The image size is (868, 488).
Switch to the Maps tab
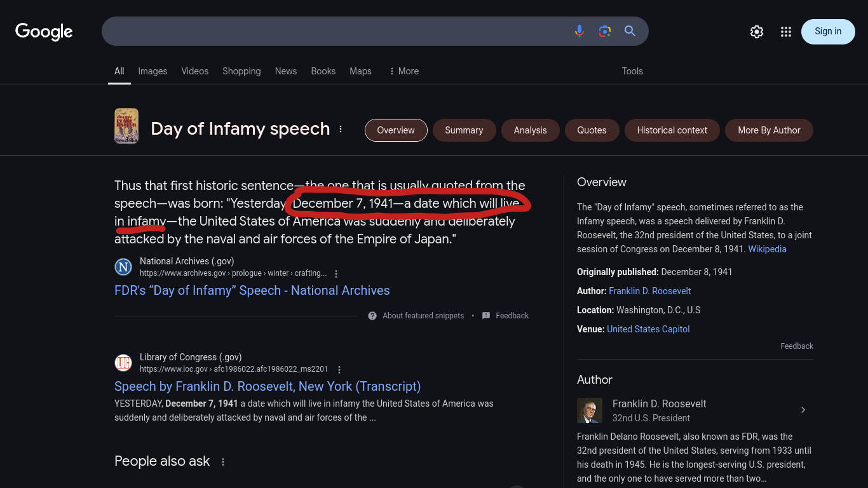(360, 71)
